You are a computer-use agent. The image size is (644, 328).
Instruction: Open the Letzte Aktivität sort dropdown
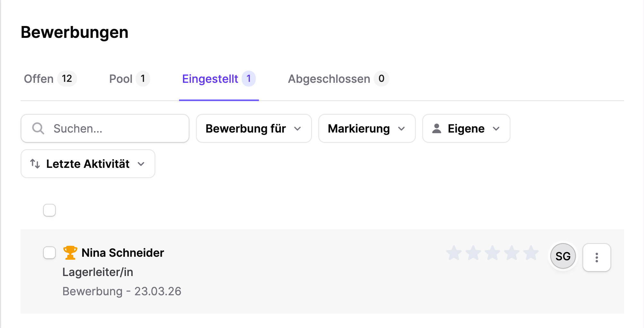87,164
